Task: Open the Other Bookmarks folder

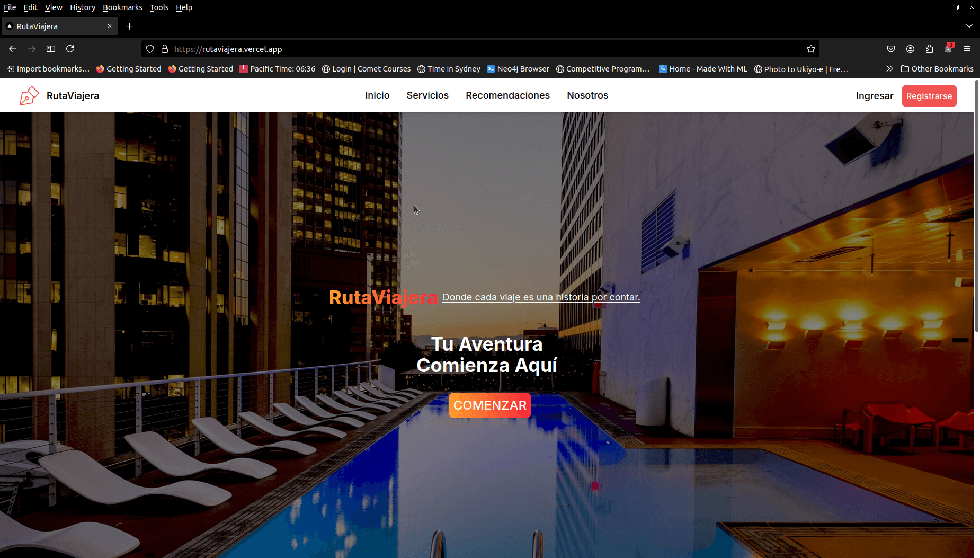Action: (x=937, y=69)
